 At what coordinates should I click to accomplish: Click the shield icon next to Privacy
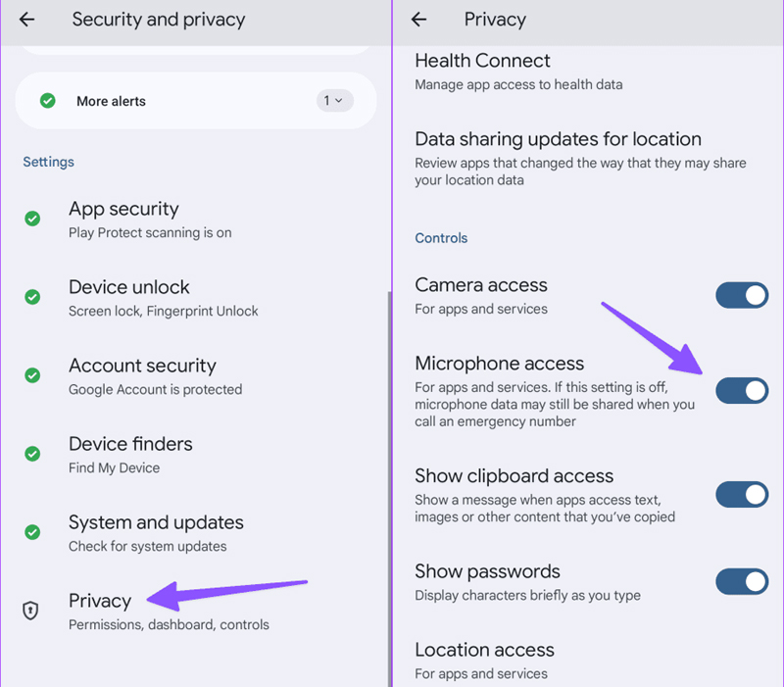30,609
